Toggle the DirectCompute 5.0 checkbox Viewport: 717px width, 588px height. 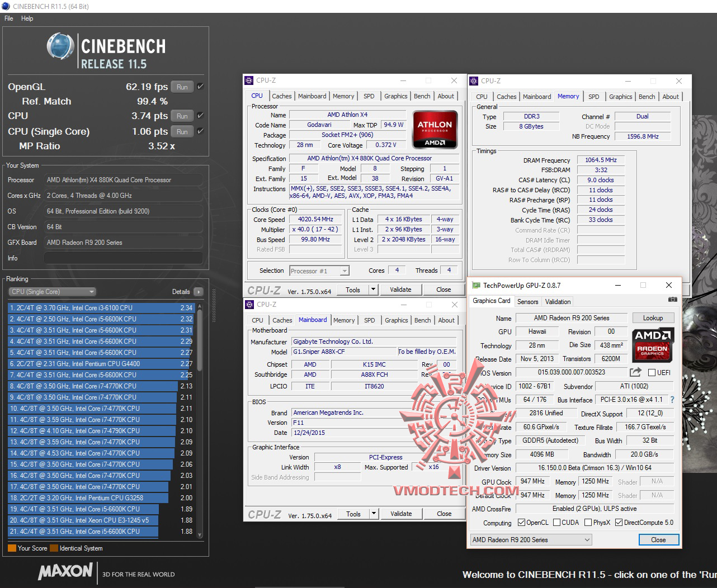click(x=619, y=523)
